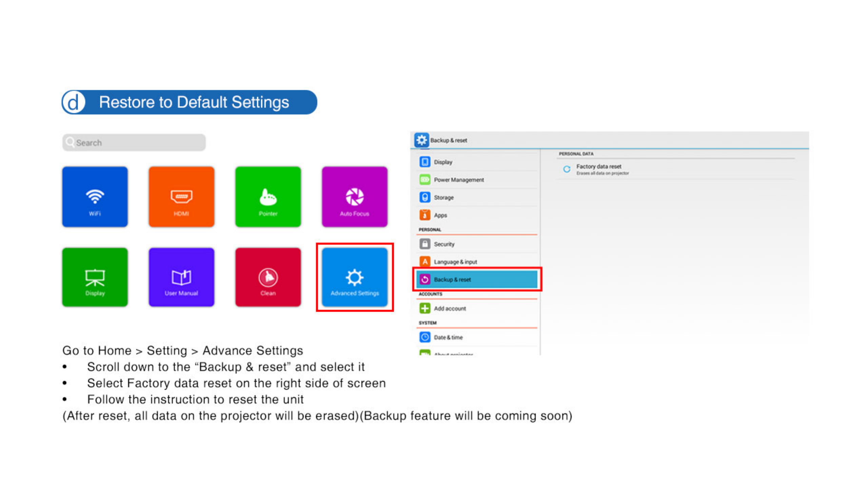Screen dimensions: 868x488
Task: Select Display in settings sidebar
Action: 443,162
